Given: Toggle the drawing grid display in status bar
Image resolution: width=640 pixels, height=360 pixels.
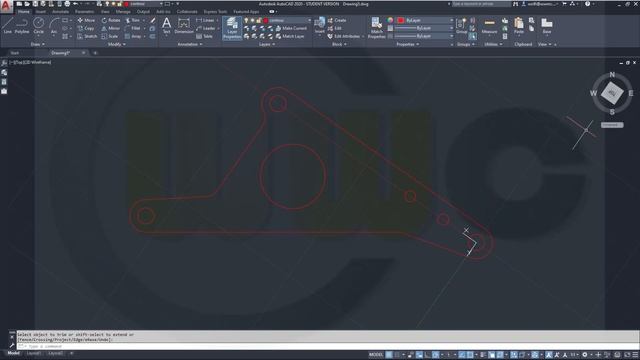Looking at the screenshot, I should point(389,355).
